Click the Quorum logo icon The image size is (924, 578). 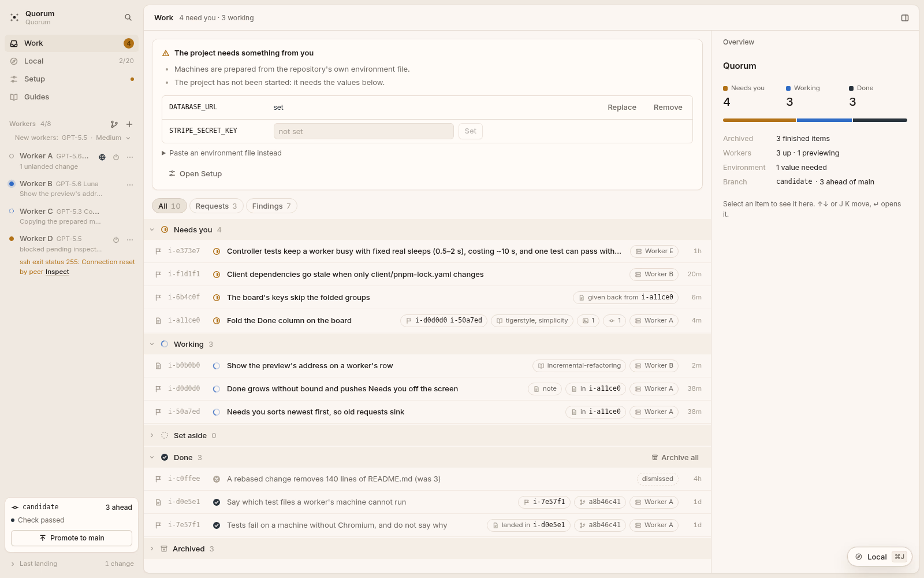[14, 17]
